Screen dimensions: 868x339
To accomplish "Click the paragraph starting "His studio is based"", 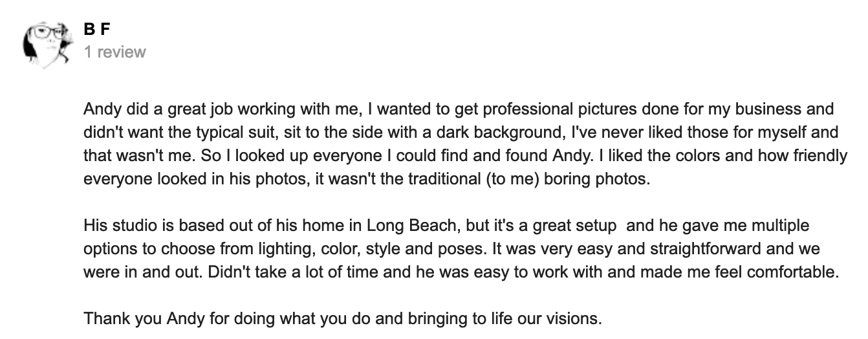I will (x=461, y=249).
